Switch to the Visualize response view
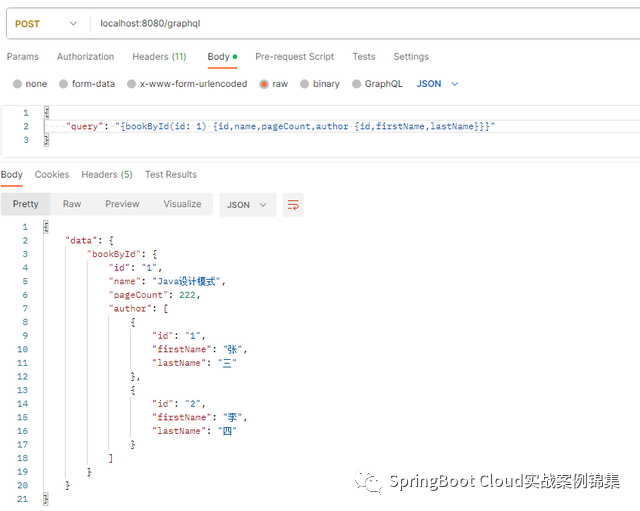This screenshot has width=640, height=511. pyautogui.click(x=182, y=204)
